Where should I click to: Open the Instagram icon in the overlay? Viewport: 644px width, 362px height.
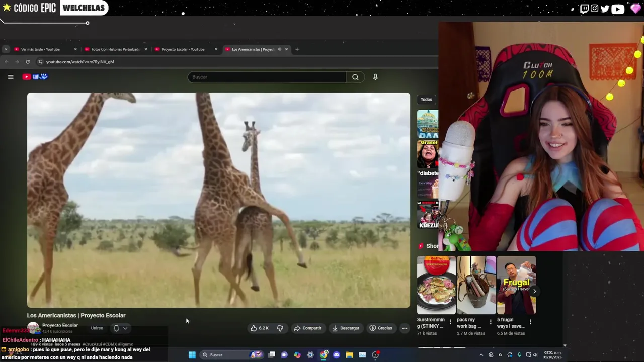[595, 8]
